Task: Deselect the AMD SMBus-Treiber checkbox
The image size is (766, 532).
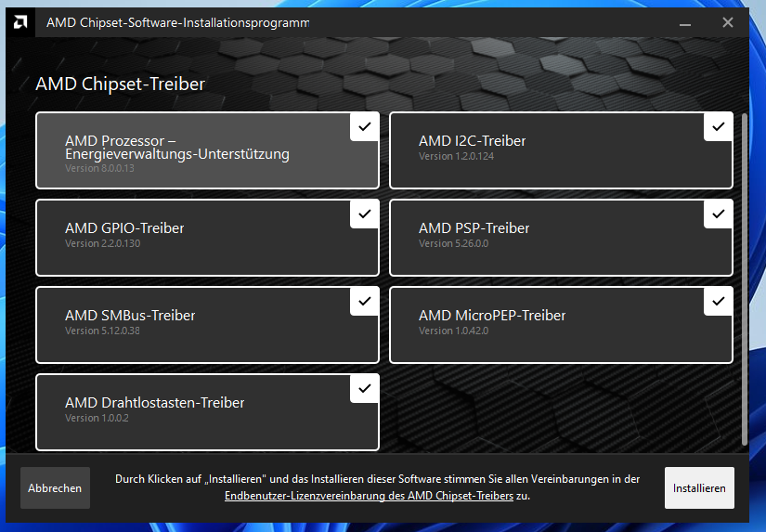Action: point(365,302)
